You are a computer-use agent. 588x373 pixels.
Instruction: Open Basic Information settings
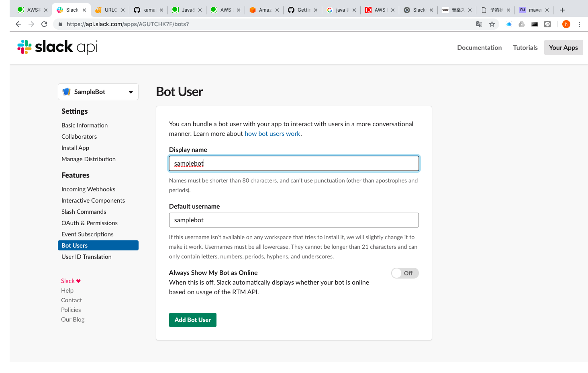click(x=84, y=125)
